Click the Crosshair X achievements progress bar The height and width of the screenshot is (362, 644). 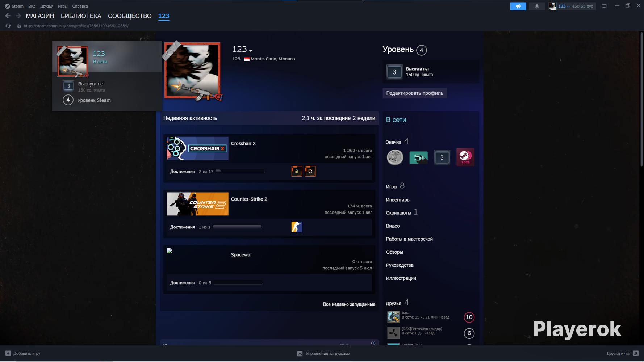point(240,171)
